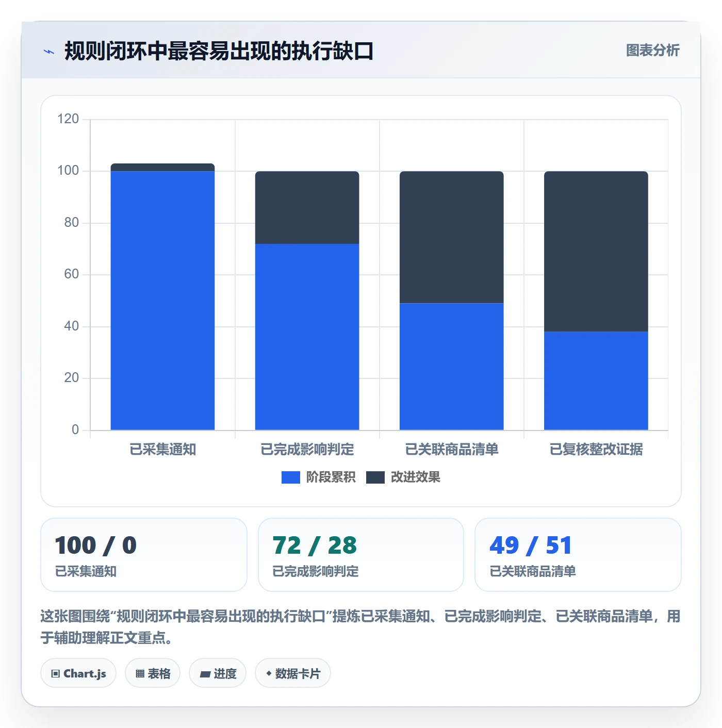722x728 pixels.
Task: Click the dark segment atop 已采集通知 bar
Action: [x=162, y=168]
